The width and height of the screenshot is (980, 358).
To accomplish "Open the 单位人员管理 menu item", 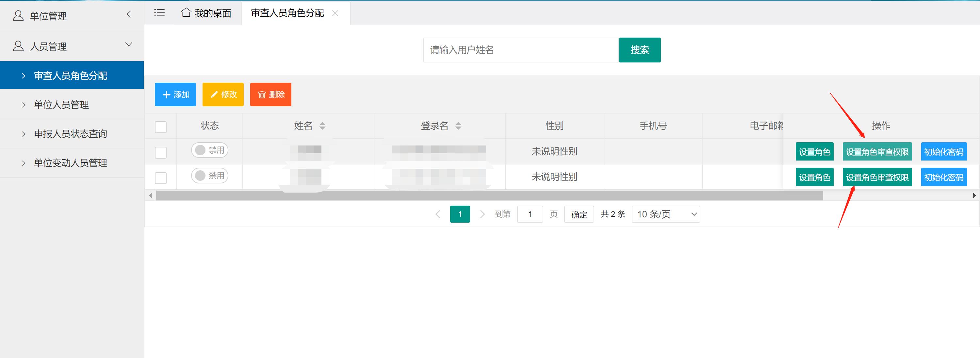I will pos(62,104).
